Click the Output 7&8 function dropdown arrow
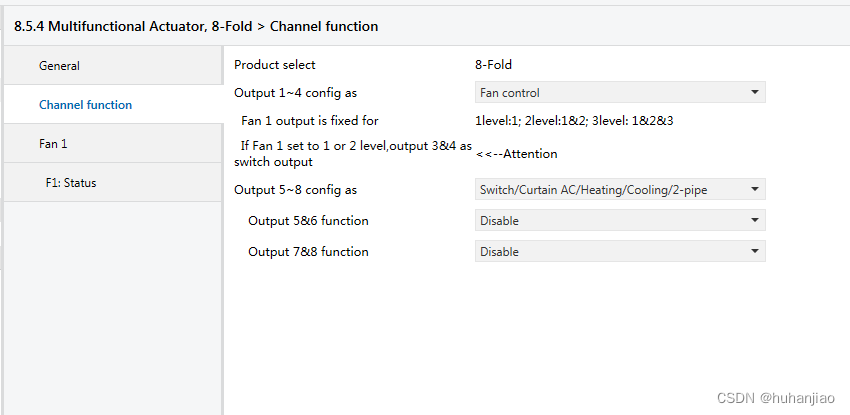 753,252
